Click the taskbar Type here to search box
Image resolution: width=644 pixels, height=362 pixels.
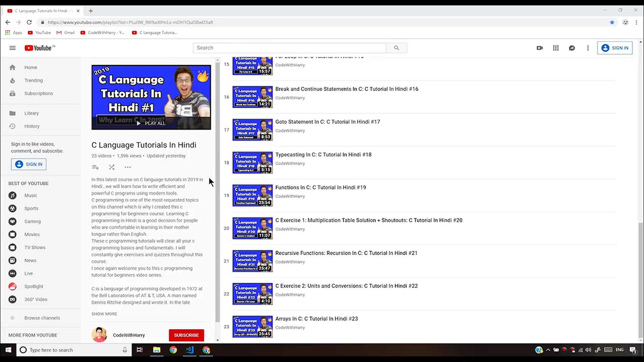tap(74, 350)
